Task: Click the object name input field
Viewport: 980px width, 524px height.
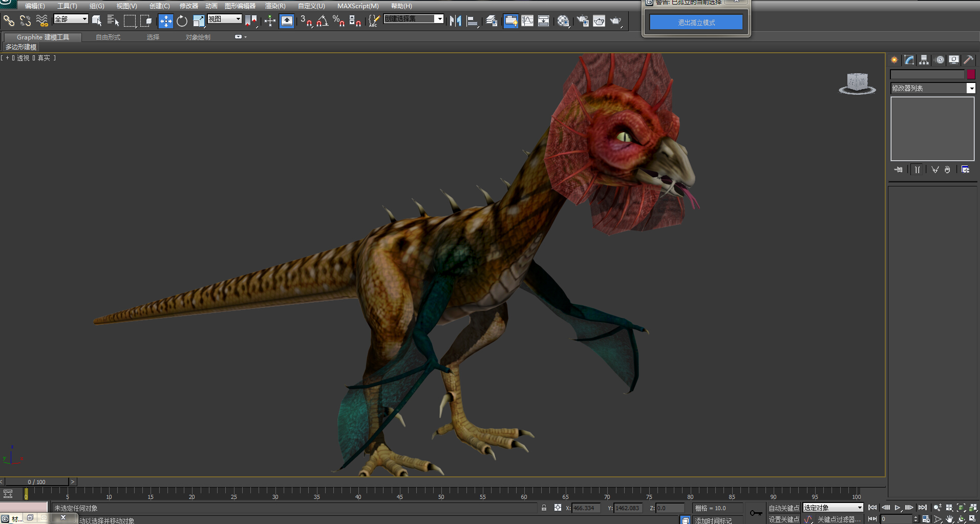Action: (x=927, y=74)
